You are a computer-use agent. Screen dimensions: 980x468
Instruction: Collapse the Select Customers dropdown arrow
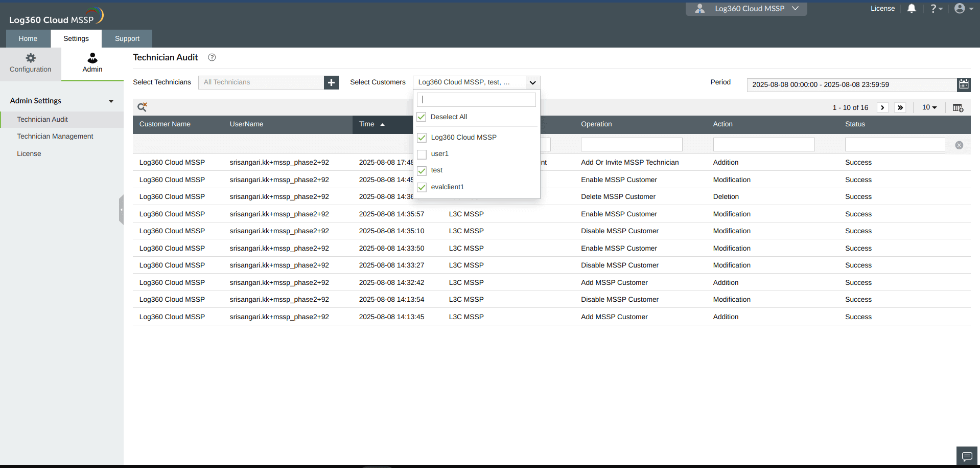[532, 82]
